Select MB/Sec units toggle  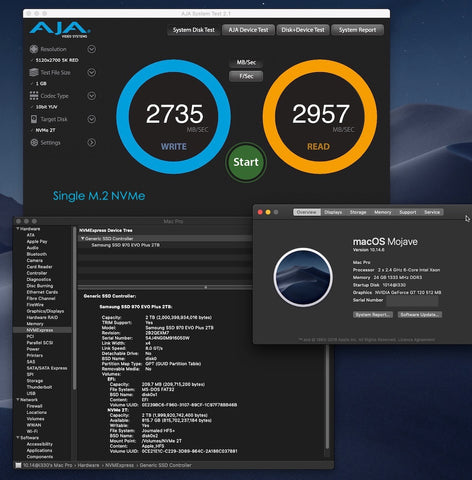coord(246,62)
